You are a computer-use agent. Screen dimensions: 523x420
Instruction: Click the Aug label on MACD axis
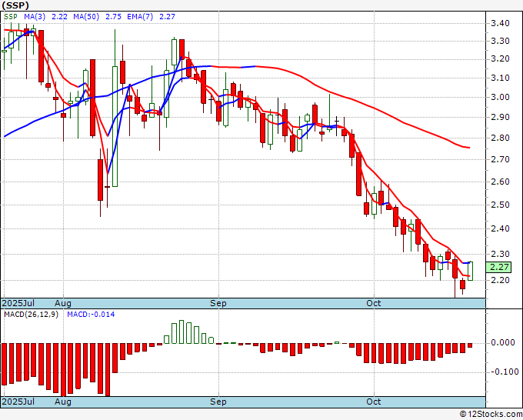pyautogui.click(x=63, y=402)
